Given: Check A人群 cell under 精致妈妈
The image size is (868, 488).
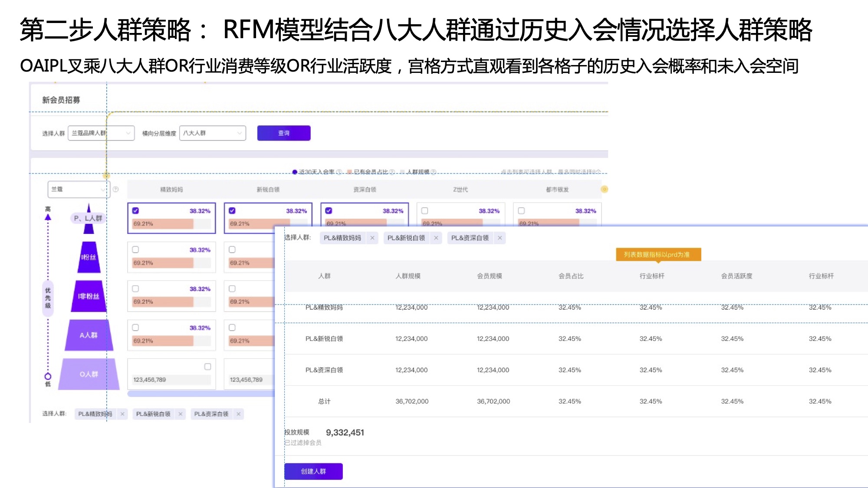Looking at the screenshot, I should pyautogui.click(x=135, y=328).
